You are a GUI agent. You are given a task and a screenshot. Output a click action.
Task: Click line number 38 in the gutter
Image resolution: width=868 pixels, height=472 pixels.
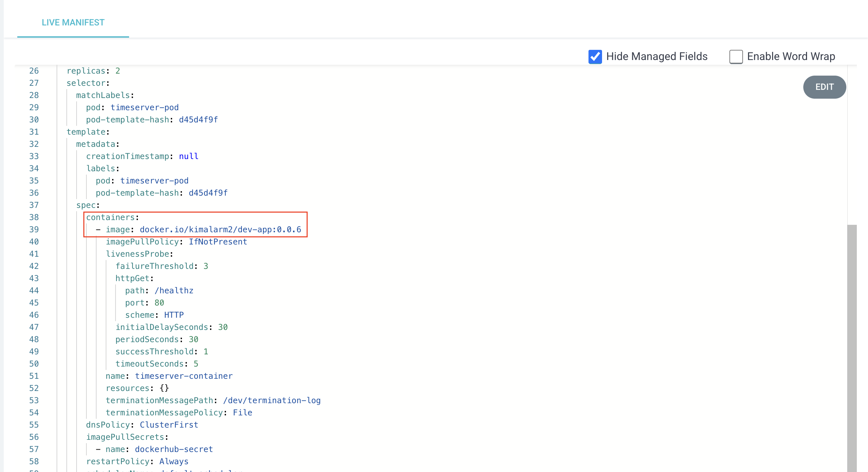[x=34, y=217]
